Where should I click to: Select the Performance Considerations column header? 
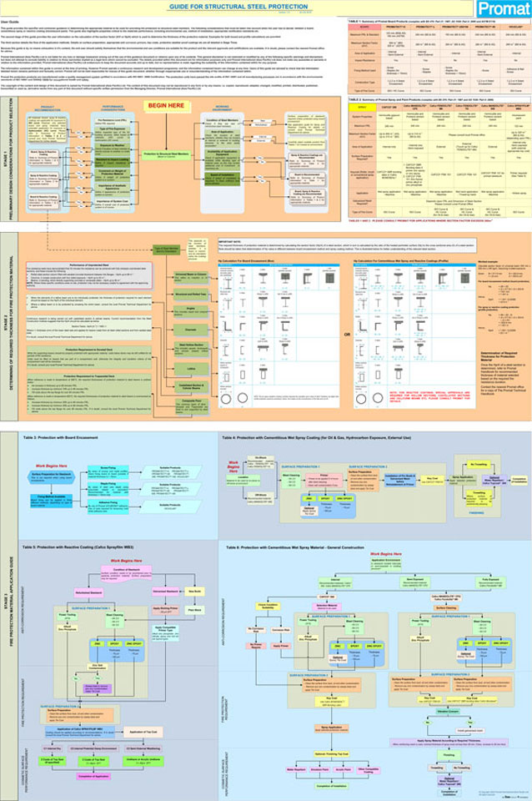pos(113,108)
